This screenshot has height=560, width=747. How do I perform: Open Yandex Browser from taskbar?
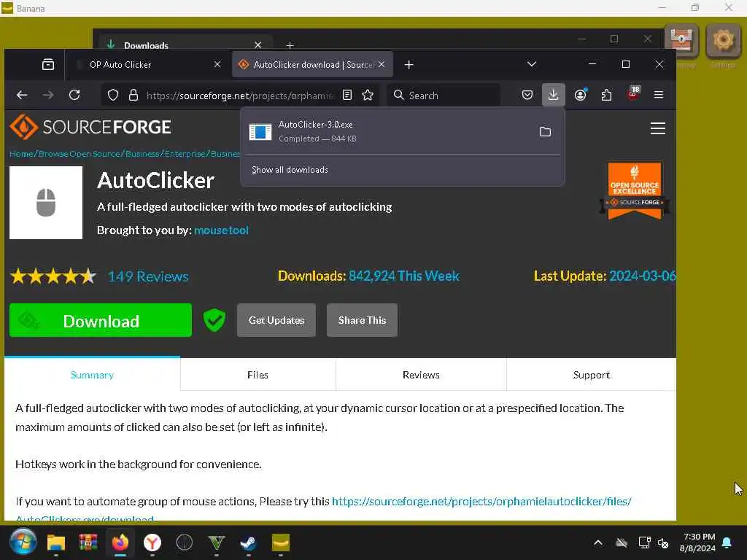[x=152, y=542]
